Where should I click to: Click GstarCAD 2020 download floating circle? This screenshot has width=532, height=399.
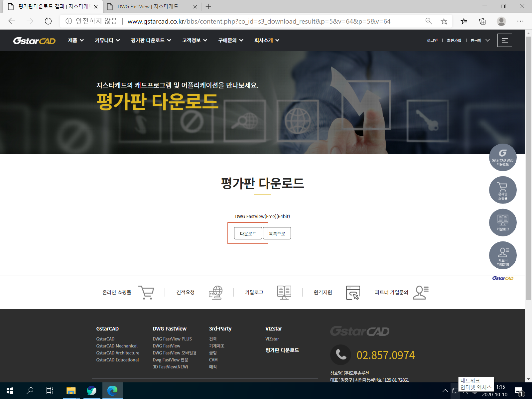503,157
